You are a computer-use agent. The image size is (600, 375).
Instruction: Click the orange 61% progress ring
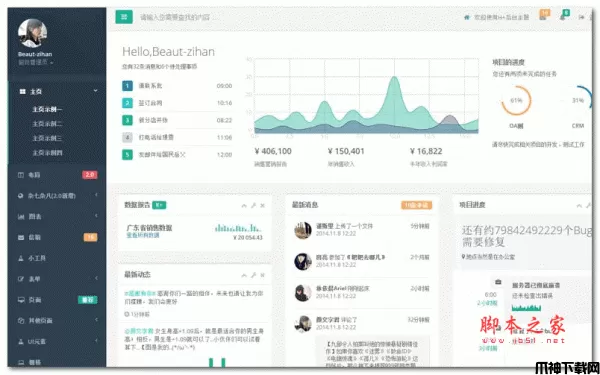click(516, 100)
